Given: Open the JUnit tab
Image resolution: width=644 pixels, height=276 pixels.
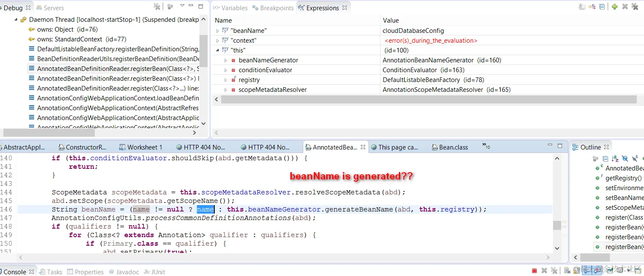Looking at the screenshot, I should pos(155,272).
